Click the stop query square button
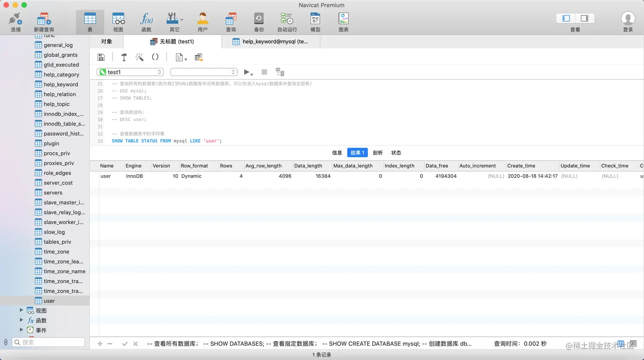The image size is (644, 360). [x=264, y=72]
